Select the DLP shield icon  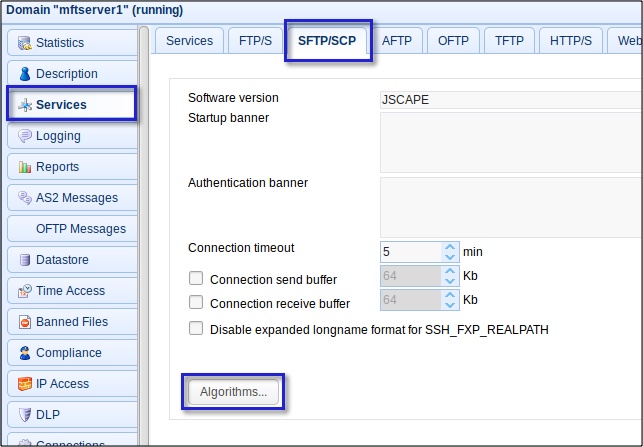pos(25,415)
